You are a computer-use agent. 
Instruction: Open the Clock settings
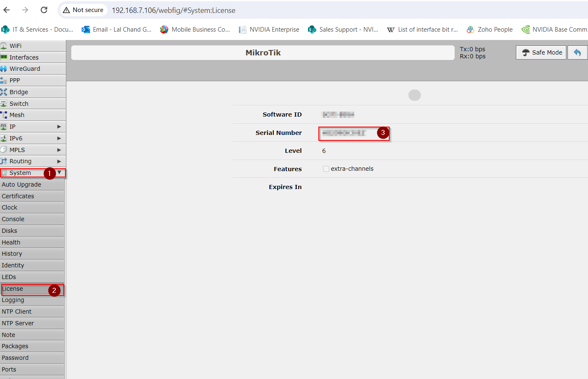point(32,207)
